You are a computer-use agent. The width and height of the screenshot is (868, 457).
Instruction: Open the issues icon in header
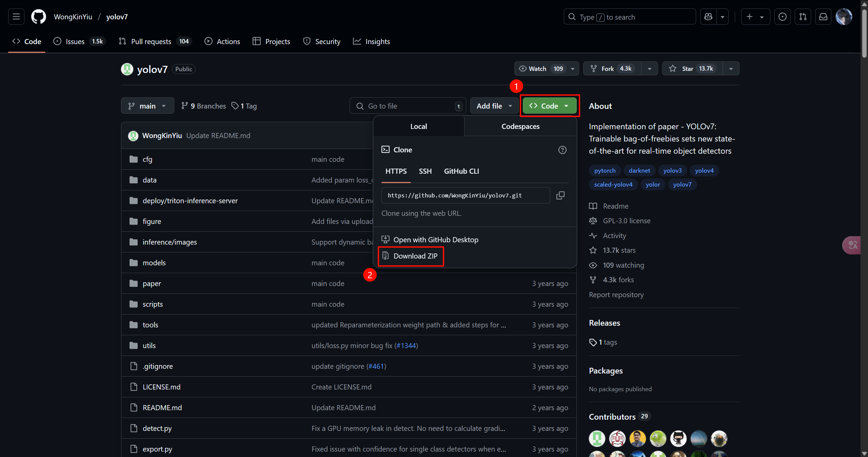(x=782, y=17)
